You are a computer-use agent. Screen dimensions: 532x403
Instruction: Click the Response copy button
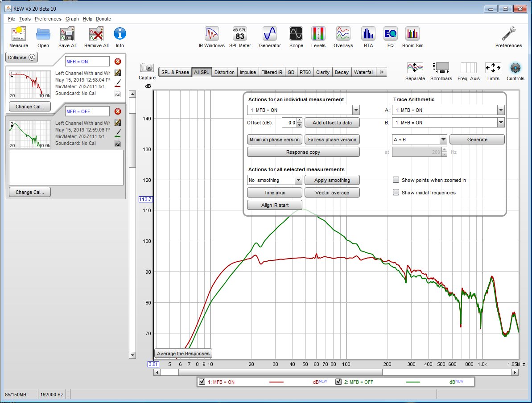point(303,152)
